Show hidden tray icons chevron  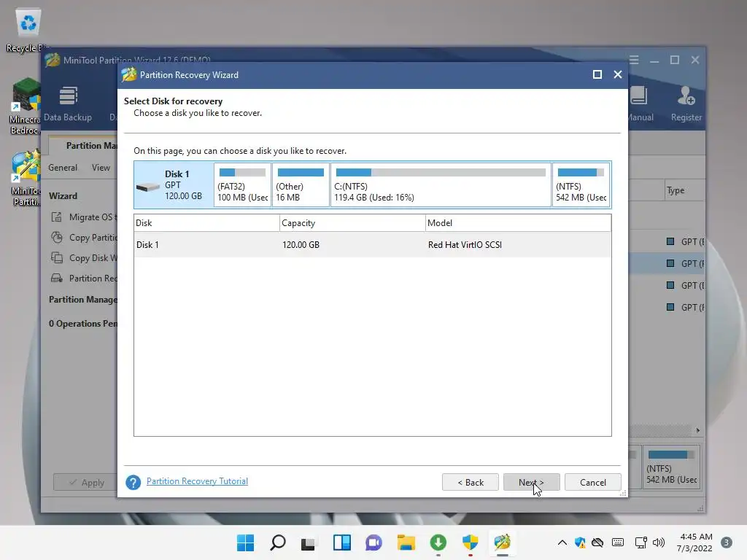tap(562, 542)
